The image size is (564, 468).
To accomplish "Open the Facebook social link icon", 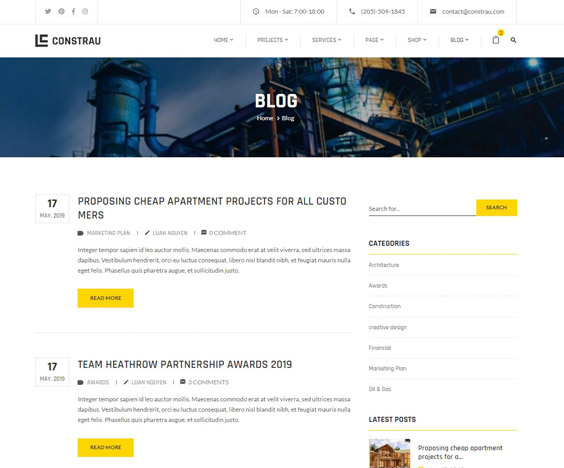I will tap(73, 11).
